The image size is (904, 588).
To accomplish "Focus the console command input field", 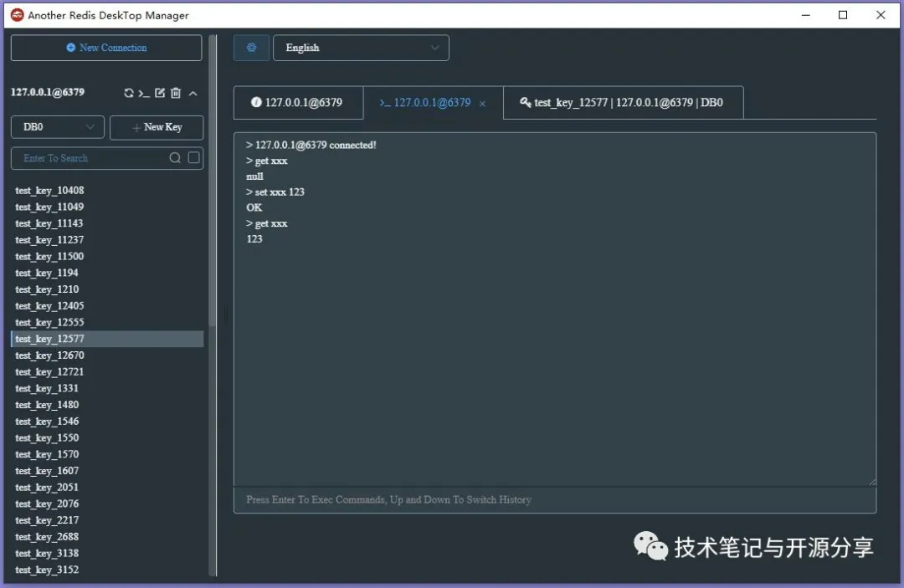I will [x=555, y=500].
